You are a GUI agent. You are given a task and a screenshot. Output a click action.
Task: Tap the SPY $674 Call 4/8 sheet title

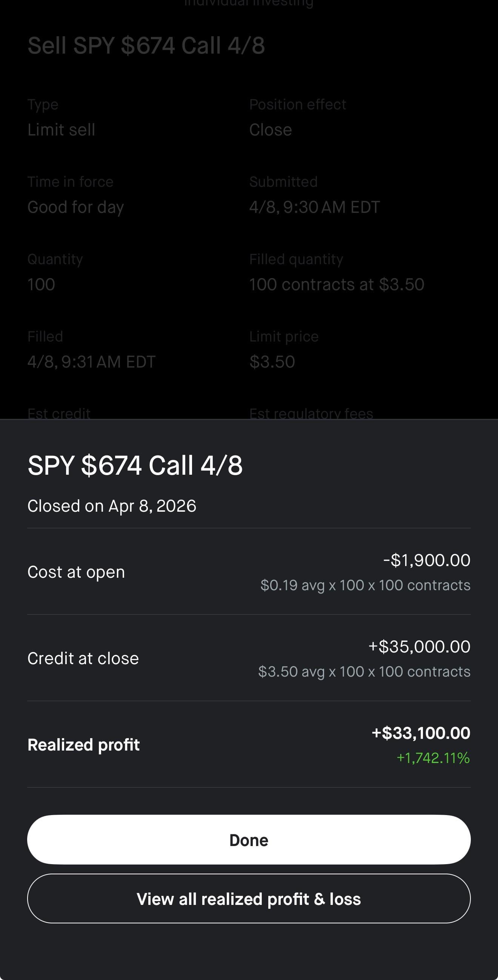pyautogui.click(x=135, y=465)
